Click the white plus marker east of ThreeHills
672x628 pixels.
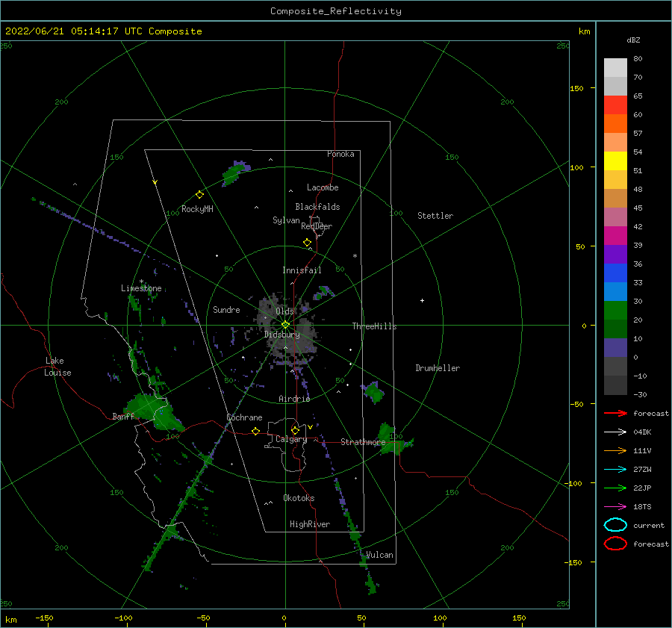pyautogui.click(x=422, y=300)
